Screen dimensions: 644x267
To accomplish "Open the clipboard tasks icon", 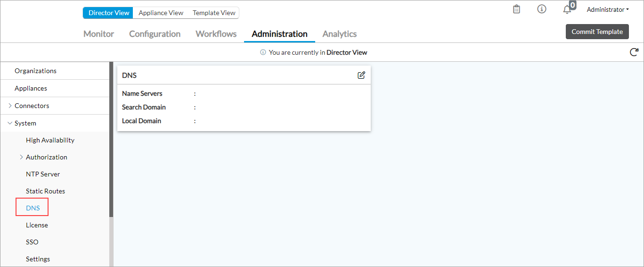I will [517, 9].
